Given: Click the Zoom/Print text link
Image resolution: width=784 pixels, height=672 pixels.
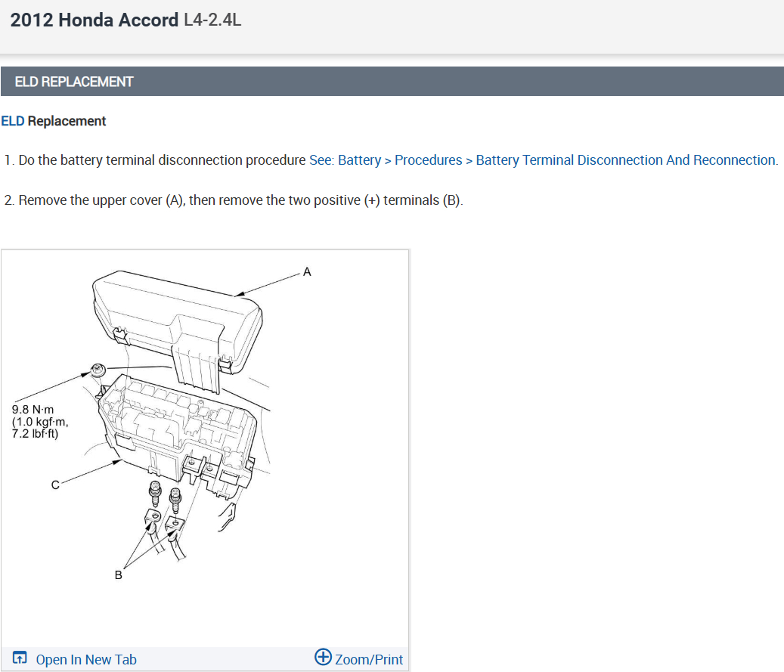Looking at the screenshot, I should coord(368,659).
